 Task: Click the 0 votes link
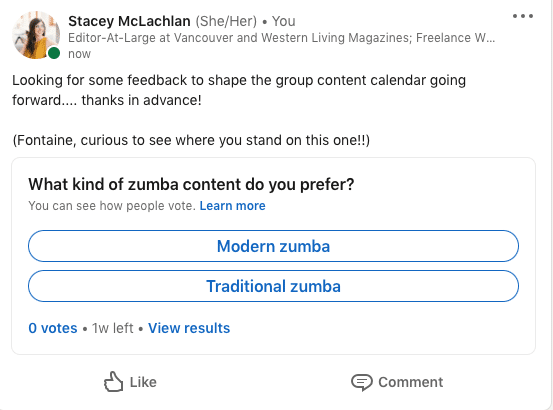[x=53, y=328]
